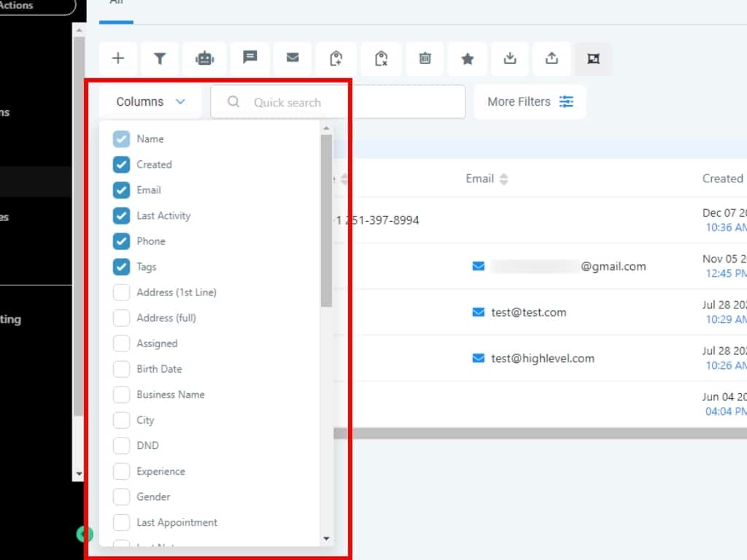747x560 pixels.
Task: Open the funnel filter icon in toolbar
Action: click(x=161, y=59)
